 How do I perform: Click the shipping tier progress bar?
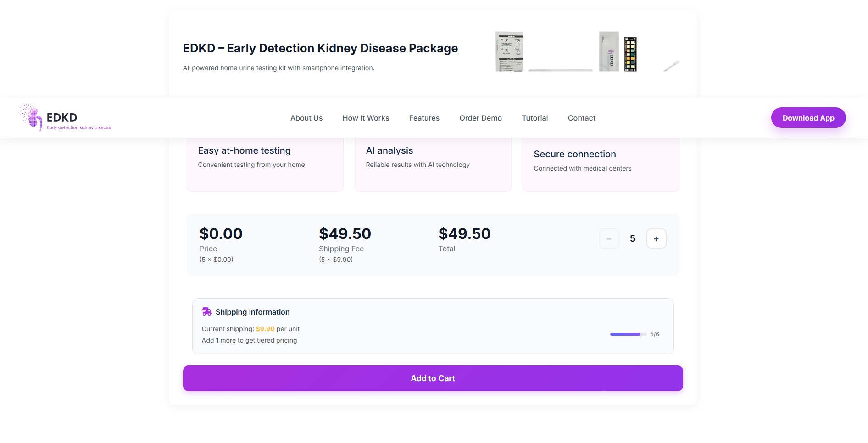coord(628,334)
